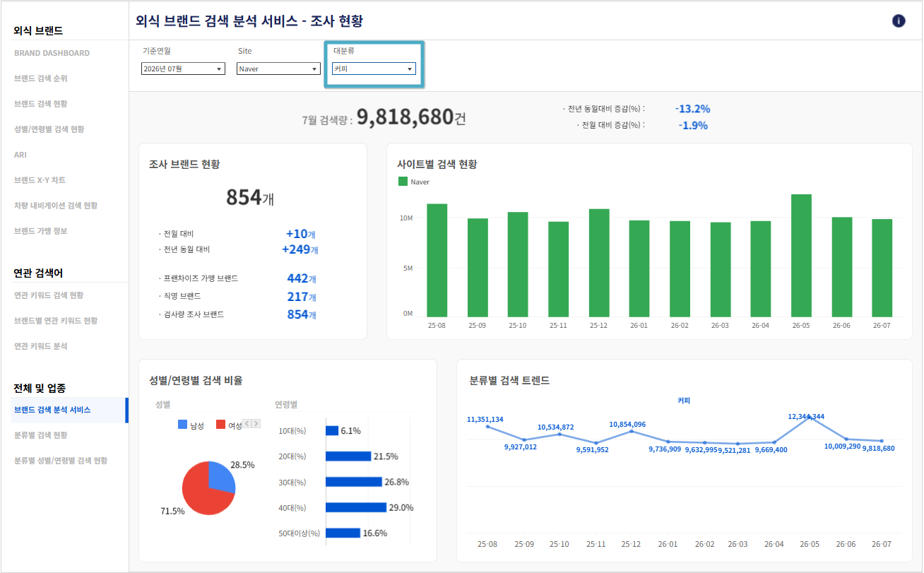924x573 pixels.
Task: Go to 브랜드 검색 순위 menu
Action: pyautogui.click(x=41, y=78)
